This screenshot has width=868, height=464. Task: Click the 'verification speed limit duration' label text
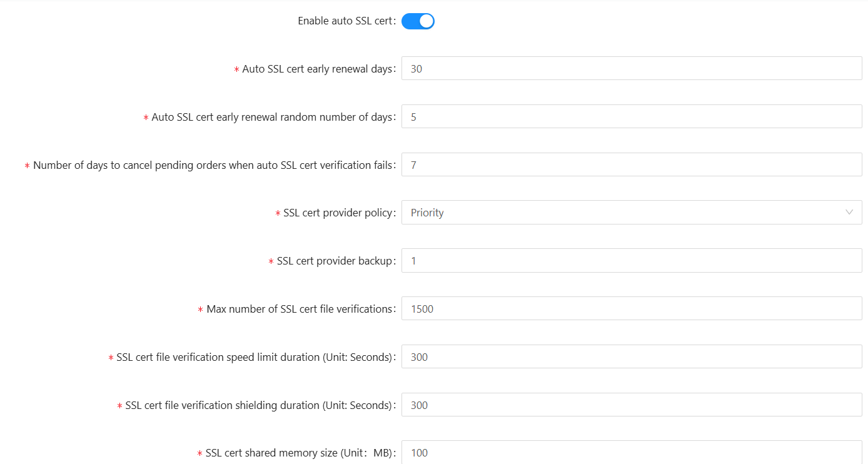pyautogui.click(x=255, y=357)
